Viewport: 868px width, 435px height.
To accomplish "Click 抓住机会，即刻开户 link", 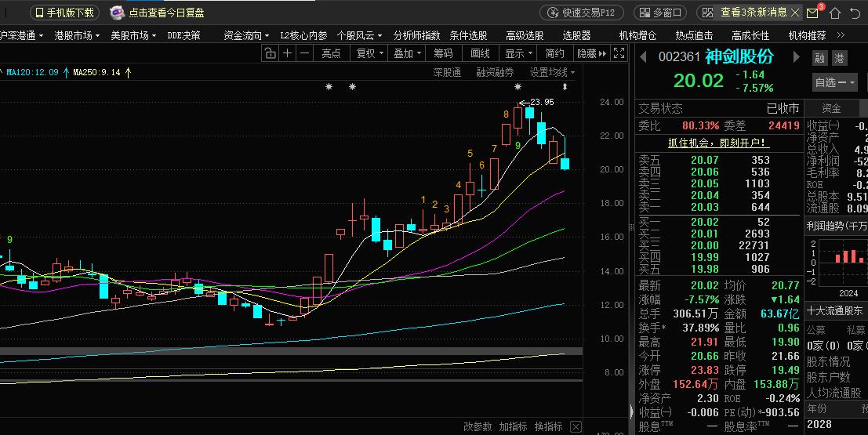I will [x=718, y=143].
